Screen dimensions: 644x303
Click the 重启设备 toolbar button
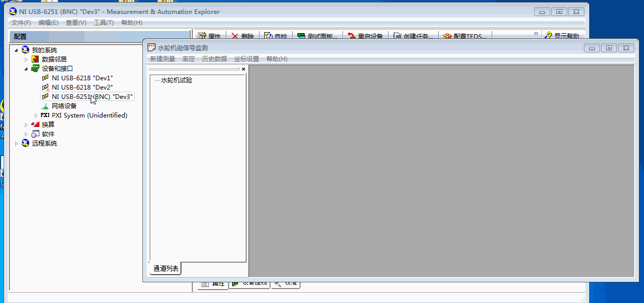[365, 36]
